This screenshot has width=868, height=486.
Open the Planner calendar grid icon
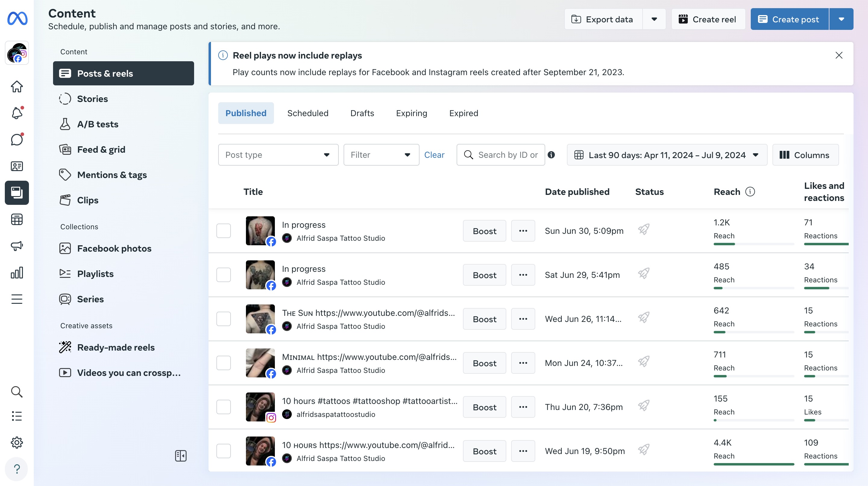pyautogui.click(x=17, y=220)
